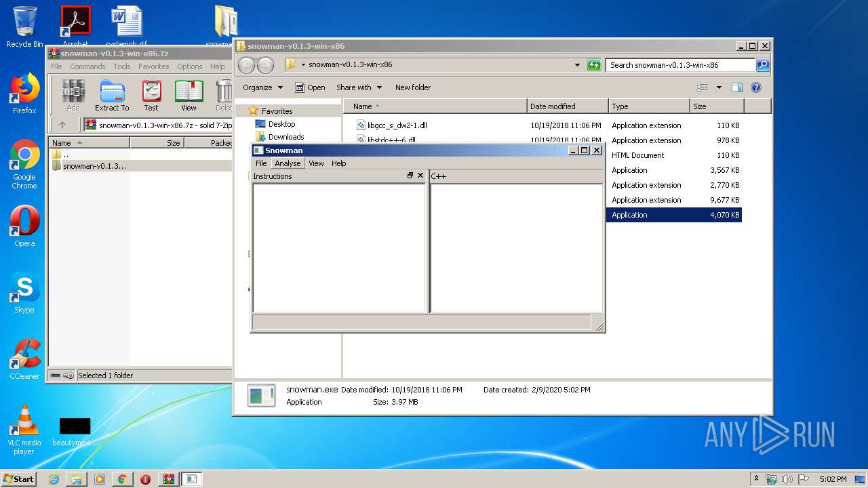Screen dimensions: 868x488
Task: Open Acrobat Reader desktop shortcut
Action: (75, 26)
